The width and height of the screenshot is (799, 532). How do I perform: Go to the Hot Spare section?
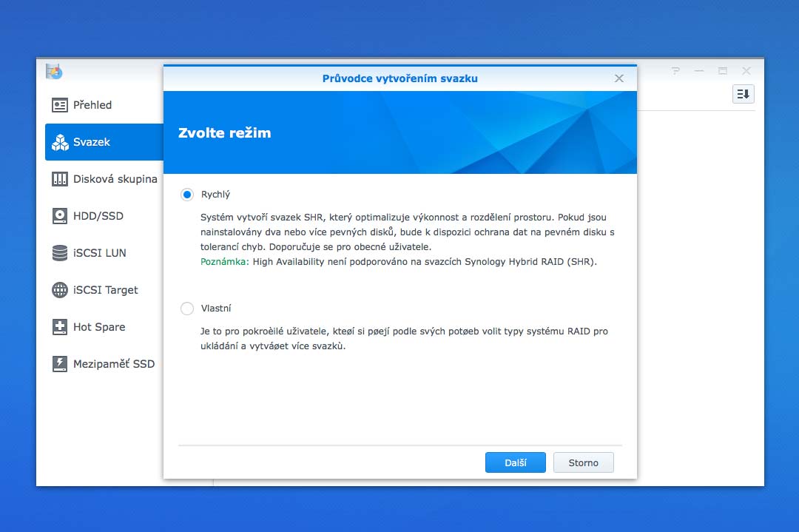pyautogui.click(x=99, y=327)
